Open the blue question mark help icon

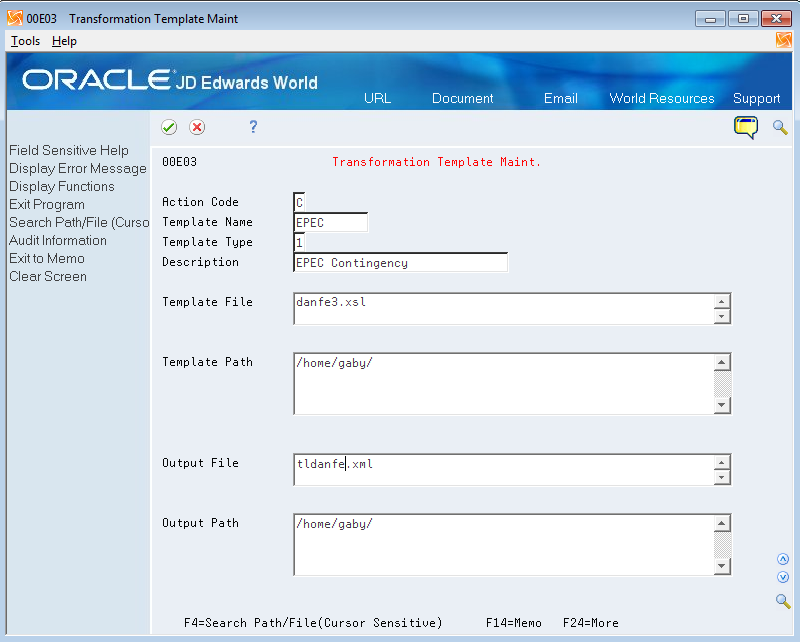click(253, 127)
